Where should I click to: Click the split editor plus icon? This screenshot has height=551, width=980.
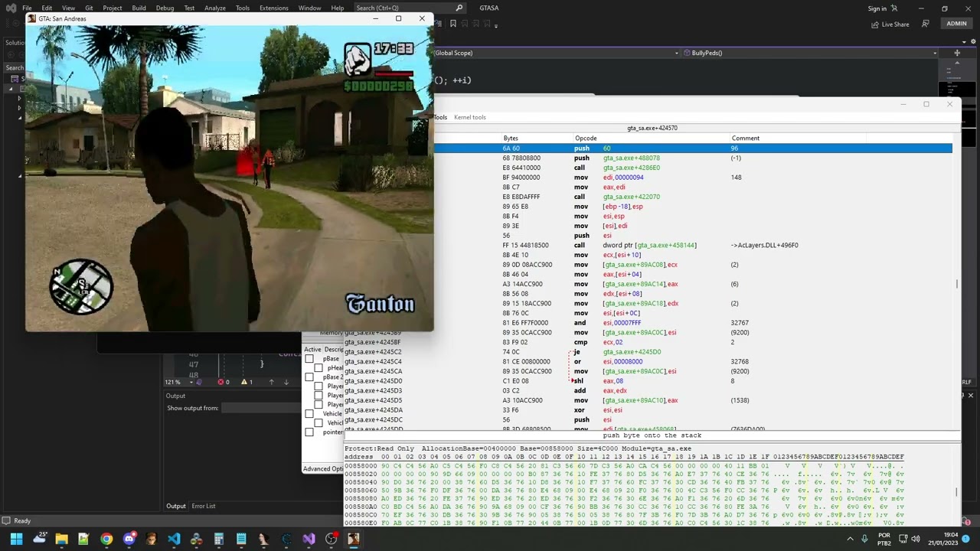click(x=956, y=53)
